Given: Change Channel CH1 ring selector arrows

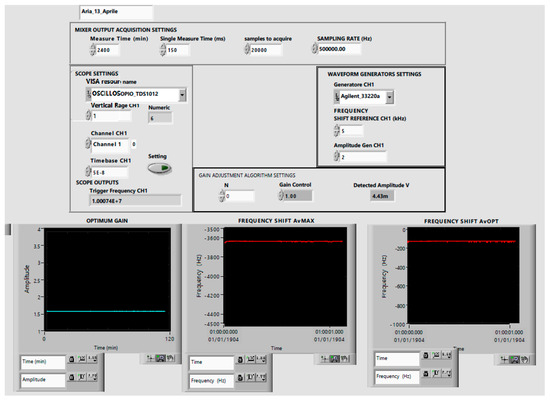Looking at the screenshot, I should 88,144.
